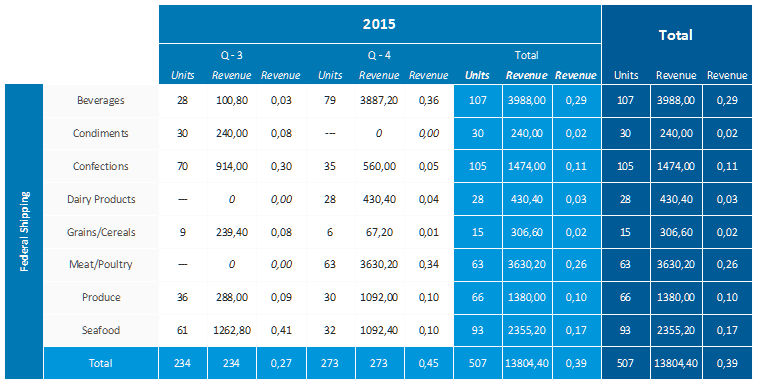This screenshot has height=385, width=759.
Task: Select the Condiments row label
Action: (101, 133)
